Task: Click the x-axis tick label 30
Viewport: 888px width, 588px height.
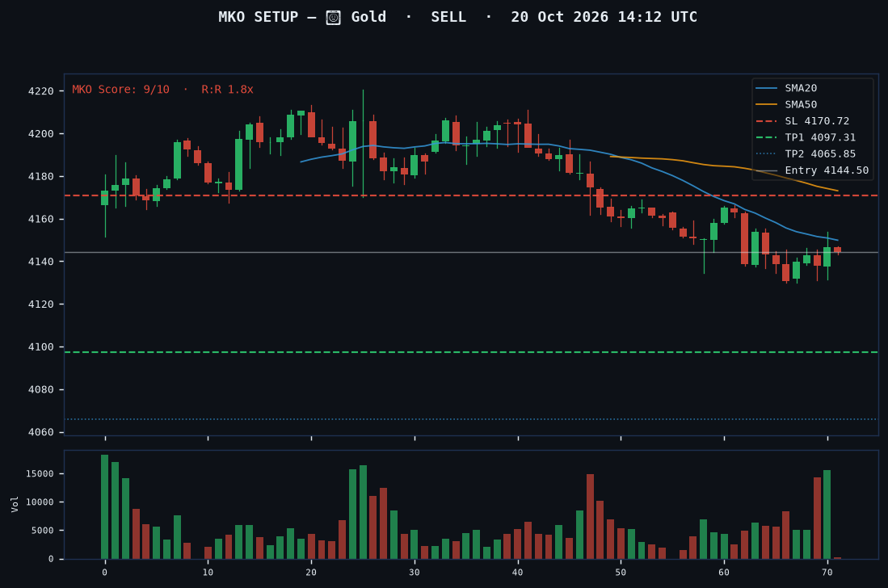Action: pyautogui.click(x=415, y=572)
